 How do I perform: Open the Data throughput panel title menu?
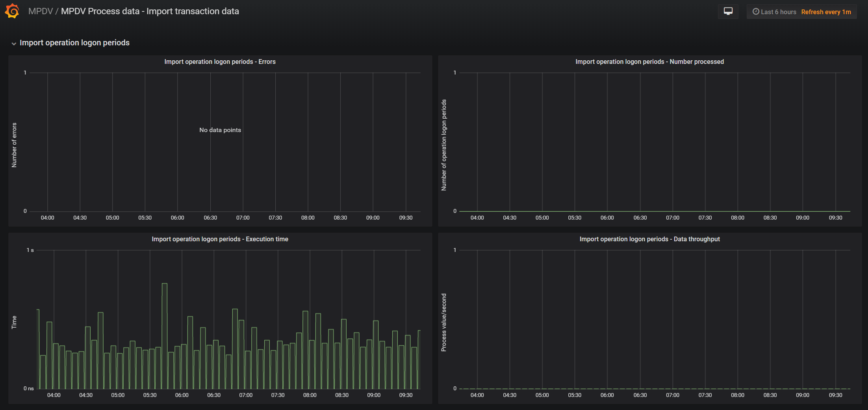(649, 239)
